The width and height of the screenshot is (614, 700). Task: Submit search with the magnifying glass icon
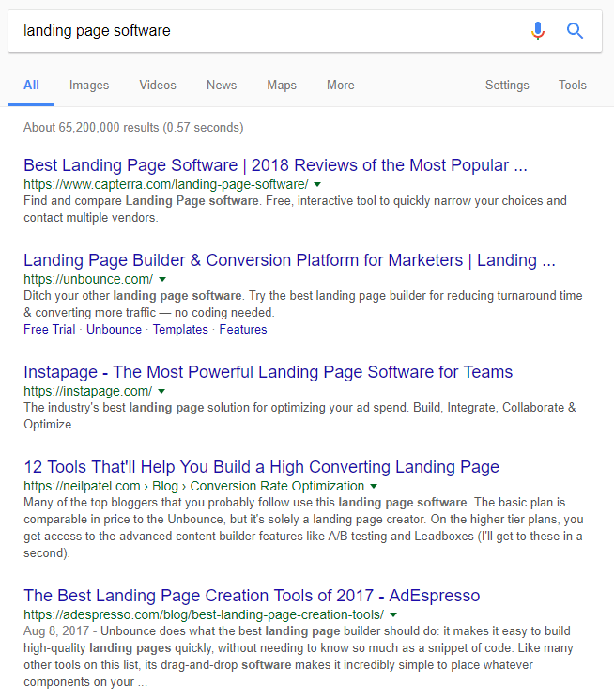click(575, 31)
